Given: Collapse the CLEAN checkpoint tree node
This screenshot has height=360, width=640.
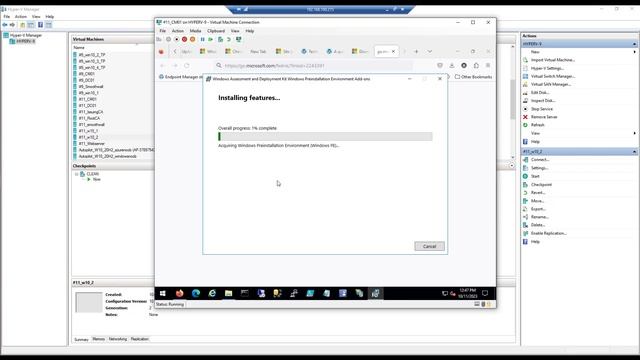Looking at the screenshot, I should click(x=76, y=174).
